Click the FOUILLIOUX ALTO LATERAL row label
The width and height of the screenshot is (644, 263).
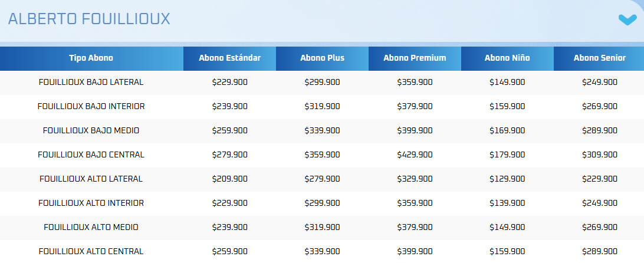91,179
